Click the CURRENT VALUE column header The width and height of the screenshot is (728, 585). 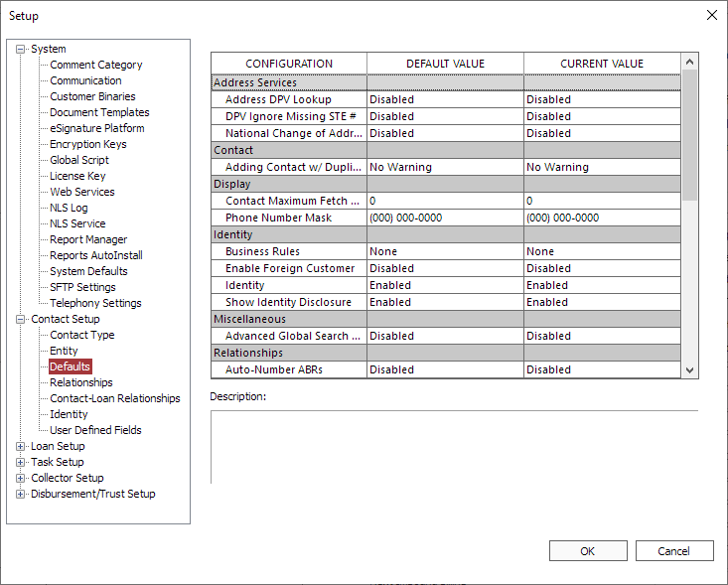(602, 64)
